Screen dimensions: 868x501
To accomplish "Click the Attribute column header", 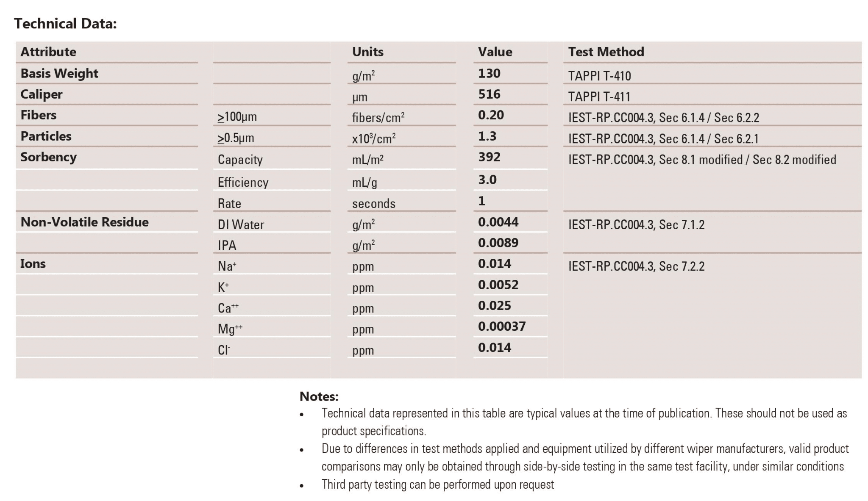I will pyautogui.click(x=48, y=52).
